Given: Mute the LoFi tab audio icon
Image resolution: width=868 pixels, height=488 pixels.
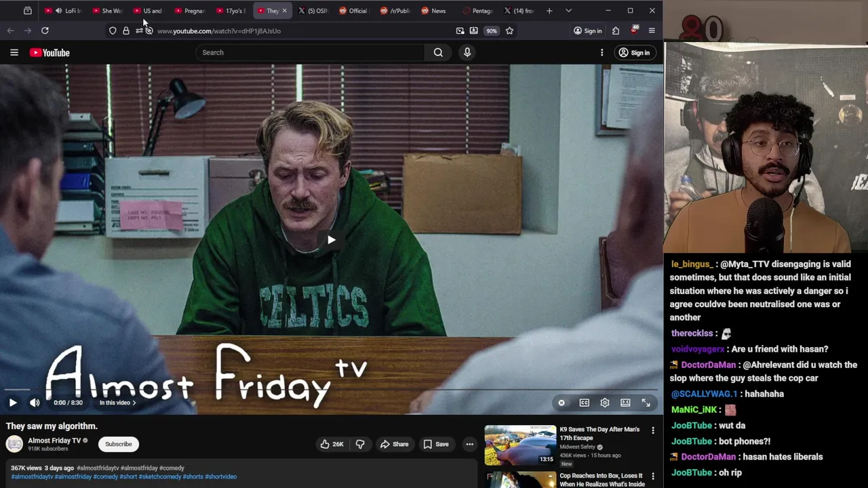Looking at the screenshot, I should pos(58,11).
